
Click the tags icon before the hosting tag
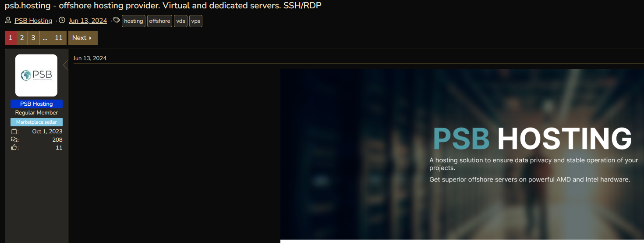[117, 20]
